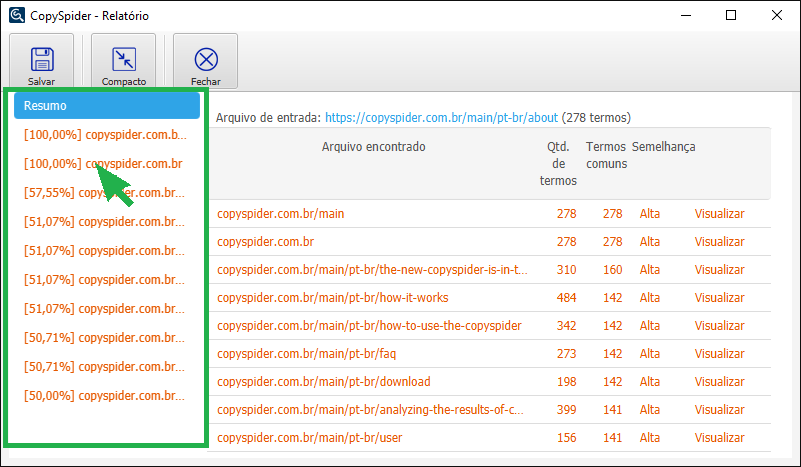Click Visualizar for how-it-works row
801x467 pixels.
719,298
